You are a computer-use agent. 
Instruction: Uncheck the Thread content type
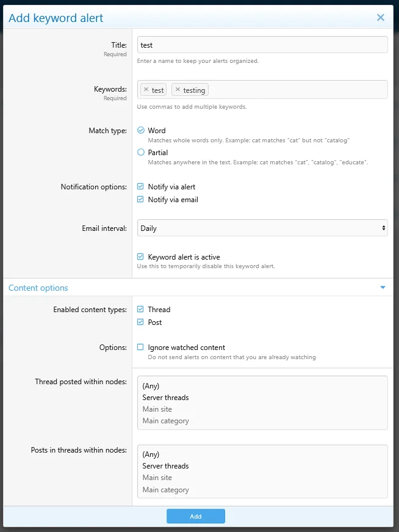140,309
